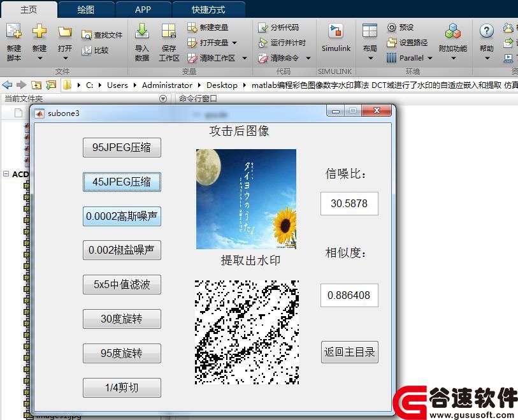The image size is (518, 420).
Task: Click the similarity field showing 0.886408
Action: pos(349,295)
